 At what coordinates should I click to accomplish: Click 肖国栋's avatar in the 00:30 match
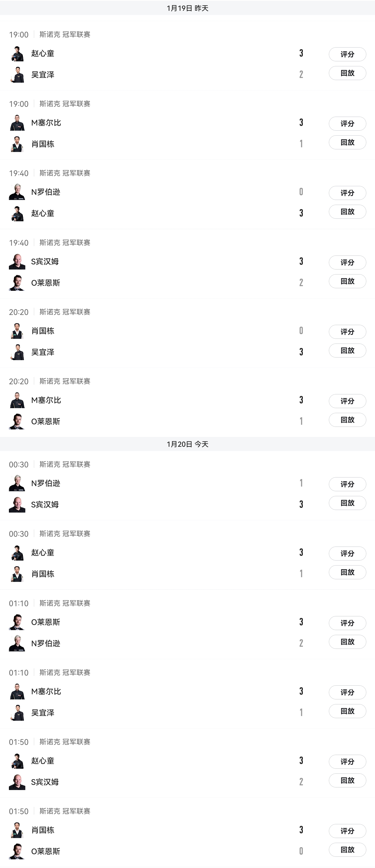point(17,574)
